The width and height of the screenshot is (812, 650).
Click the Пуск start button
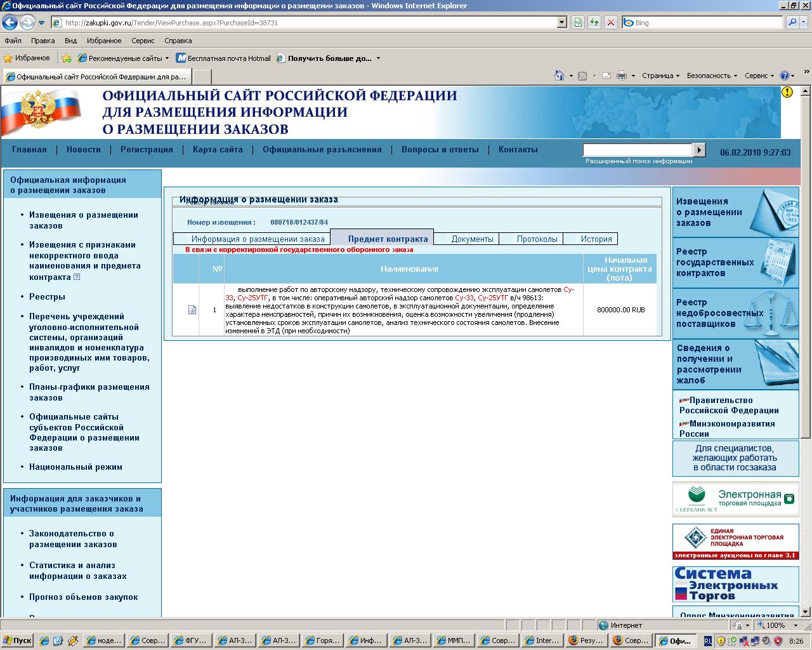coord(17,640)
